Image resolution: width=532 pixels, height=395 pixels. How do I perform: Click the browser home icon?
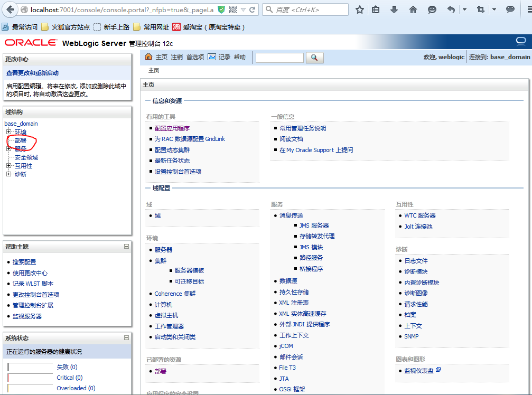click(413, 10)
